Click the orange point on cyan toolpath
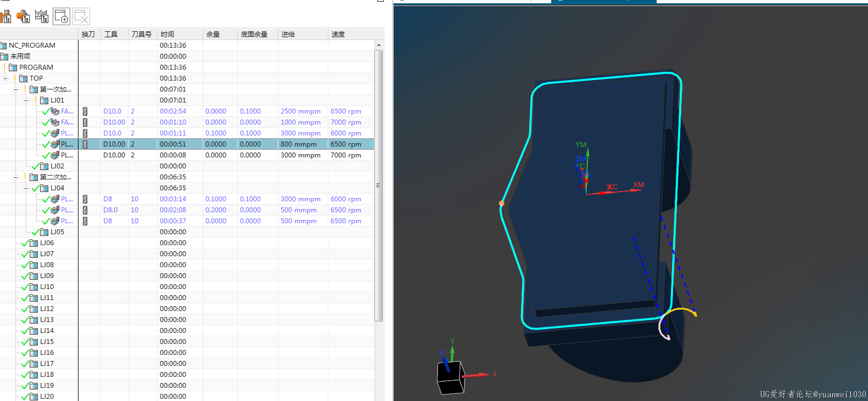Image resolution: width=868 pixels, height=401 pixels. tap(501, 204)
